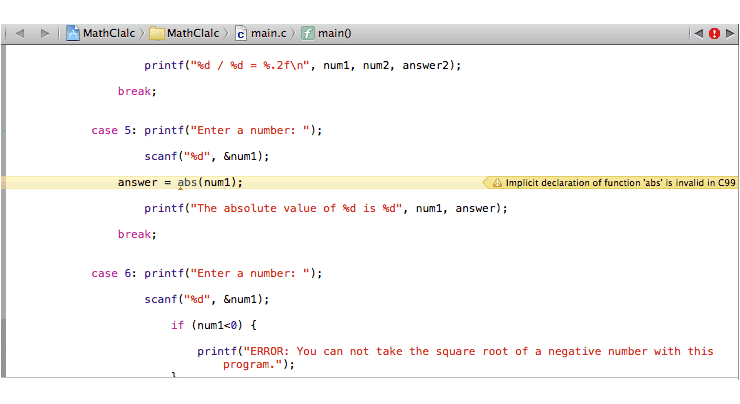The image size is (740, 404).
Task: Go forward in editor history
Action: (44, 33)
